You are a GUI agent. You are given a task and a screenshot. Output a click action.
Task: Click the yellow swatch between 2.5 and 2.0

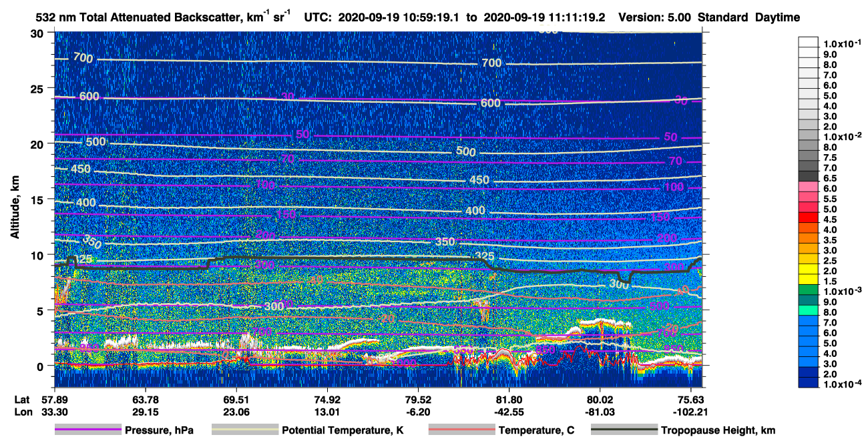(x=809, y=269)
